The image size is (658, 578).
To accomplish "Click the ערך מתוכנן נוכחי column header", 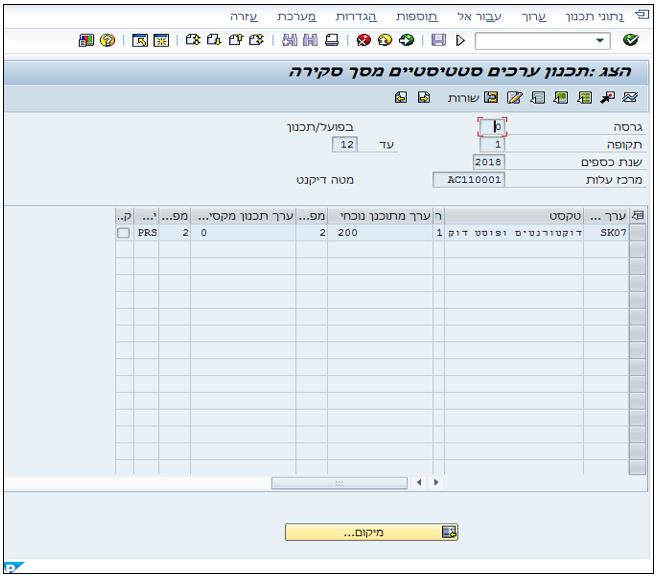I will point(380,216).
